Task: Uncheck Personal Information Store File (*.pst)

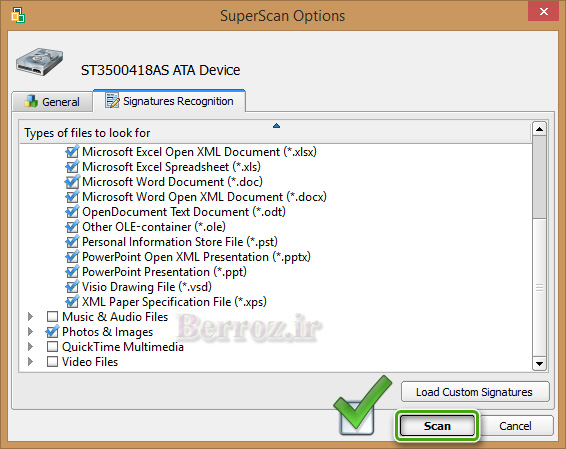Action: (72, 242)
